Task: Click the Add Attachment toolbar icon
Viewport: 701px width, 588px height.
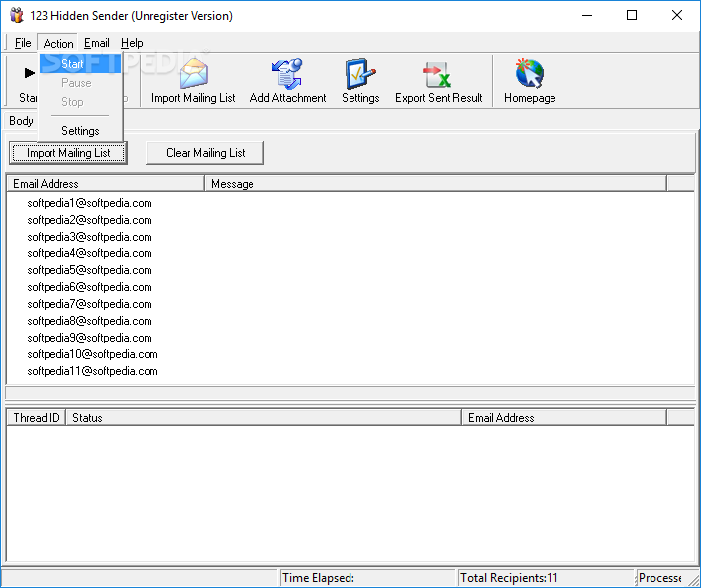Action: 287,73
